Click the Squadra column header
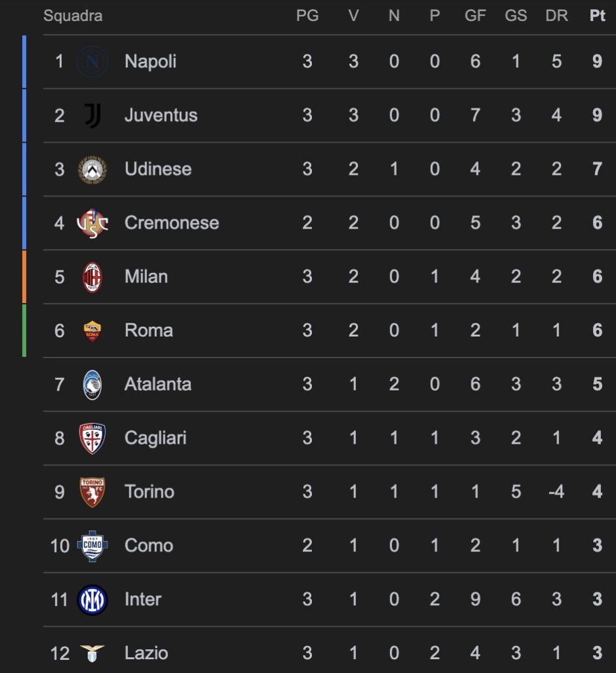616x673 pixels. pyautogui.click(x=73, y=16)
